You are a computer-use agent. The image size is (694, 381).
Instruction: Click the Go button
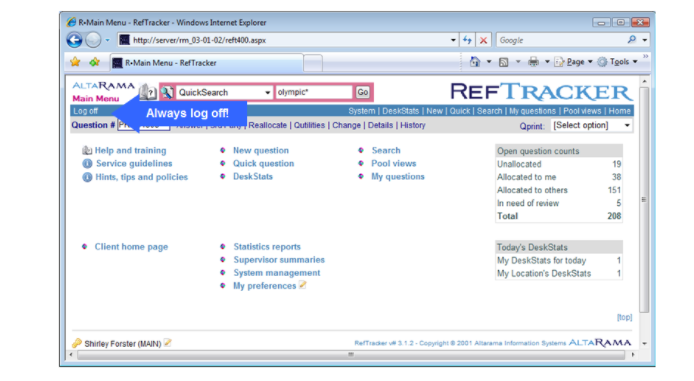click(362, 92)
